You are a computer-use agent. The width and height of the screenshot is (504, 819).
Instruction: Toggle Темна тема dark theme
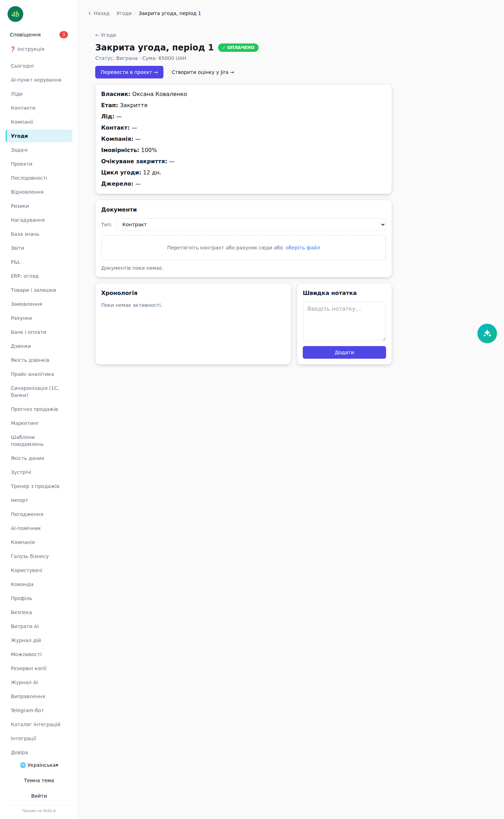[x=39, y=780]
